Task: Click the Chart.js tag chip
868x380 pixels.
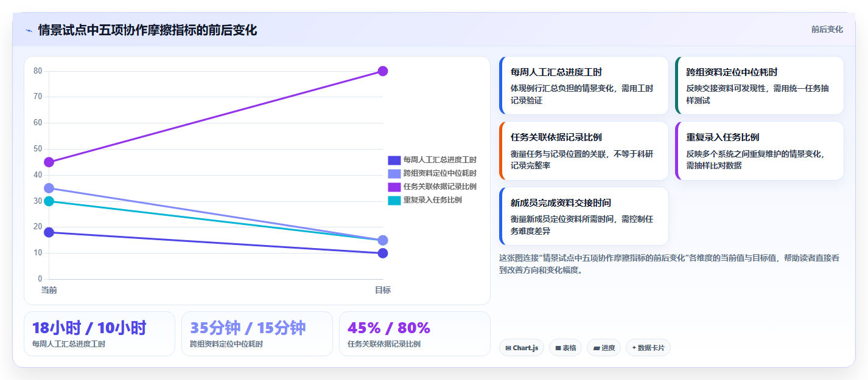Action: 522,348
